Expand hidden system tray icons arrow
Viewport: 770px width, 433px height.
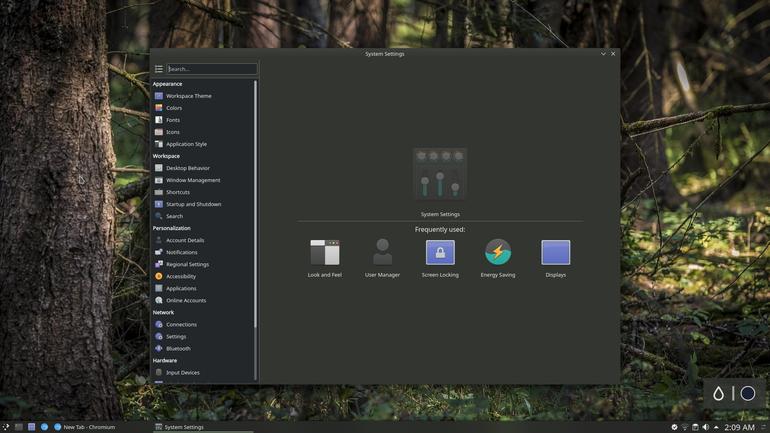coord(716,427)
